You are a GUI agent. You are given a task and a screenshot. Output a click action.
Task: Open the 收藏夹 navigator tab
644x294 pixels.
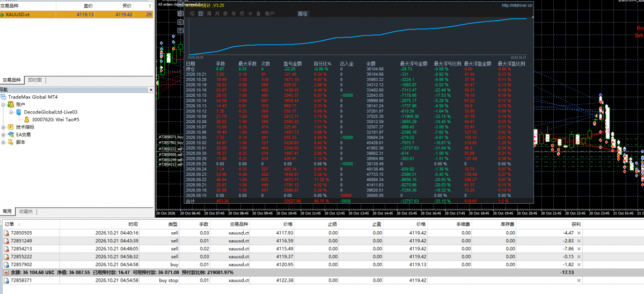[x=25, y=211]
